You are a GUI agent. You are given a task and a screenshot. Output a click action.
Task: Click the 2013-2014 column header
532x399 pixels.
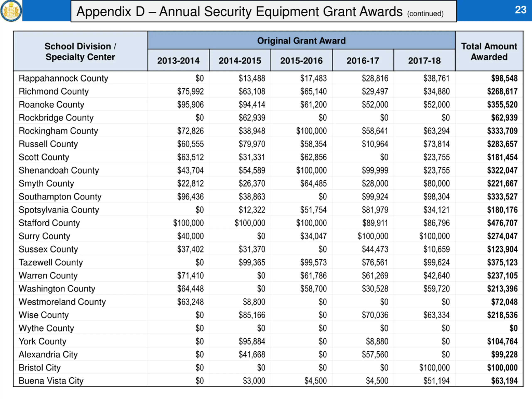click(178, 61)
